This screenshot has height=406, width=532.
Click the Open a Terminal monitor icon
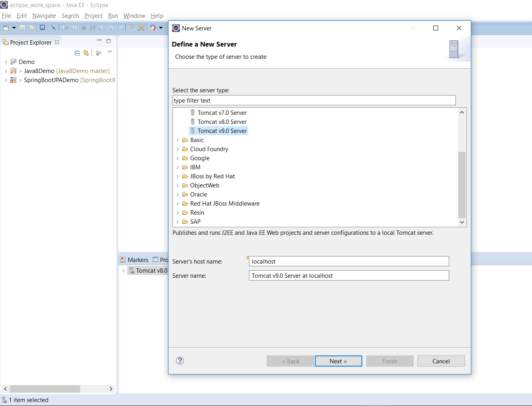pyautogui.click(x=42, y=28)
